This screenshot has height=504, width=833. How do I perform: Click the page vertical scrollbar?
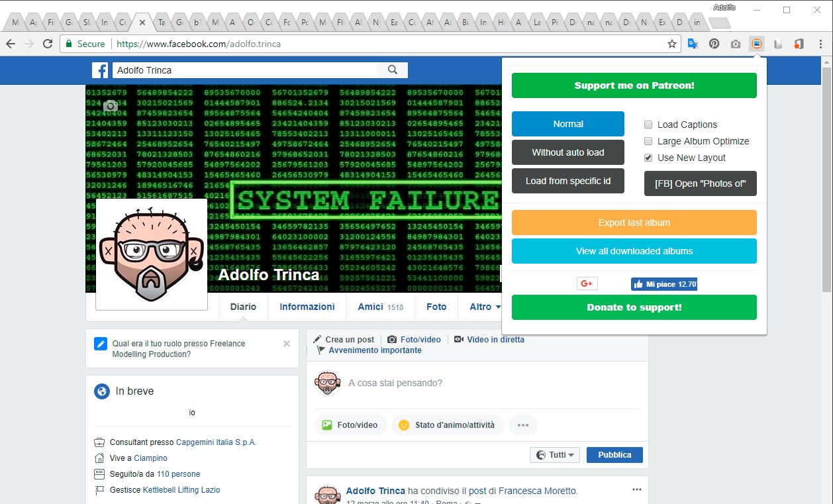(x=826, y=179)
